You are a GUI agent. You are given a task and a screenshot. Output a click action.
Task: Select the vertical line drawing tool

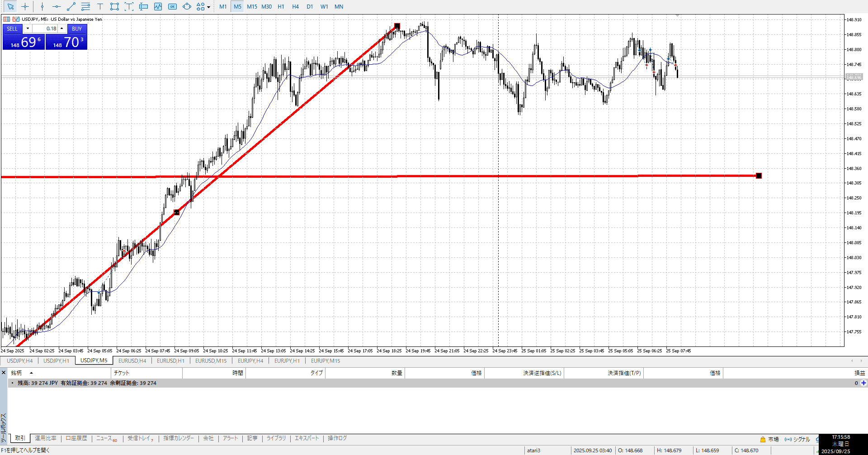(42, 6)
